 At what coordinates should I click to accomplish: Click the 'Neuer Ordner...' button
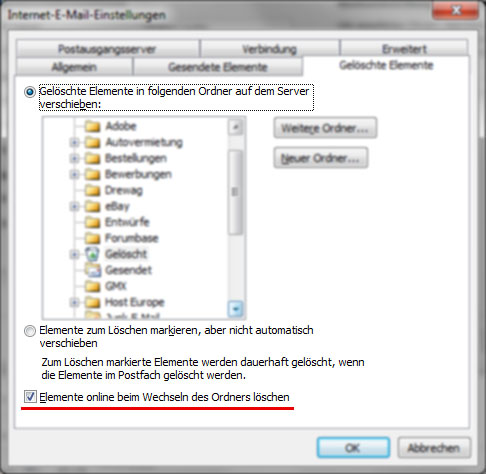coord(321,158)
